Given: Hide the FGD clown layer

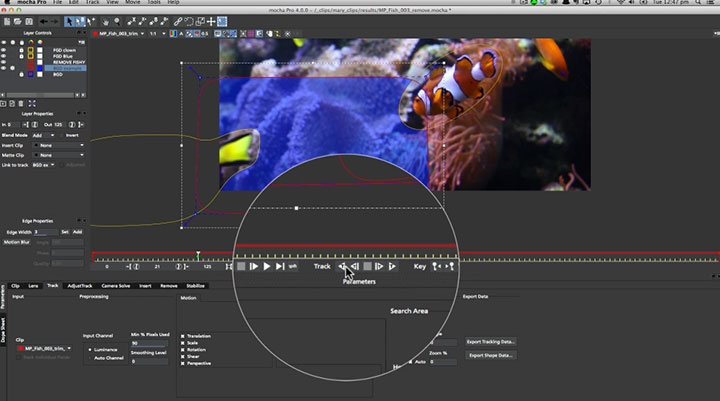Looking at the screenshot, I should click(4, 50).
